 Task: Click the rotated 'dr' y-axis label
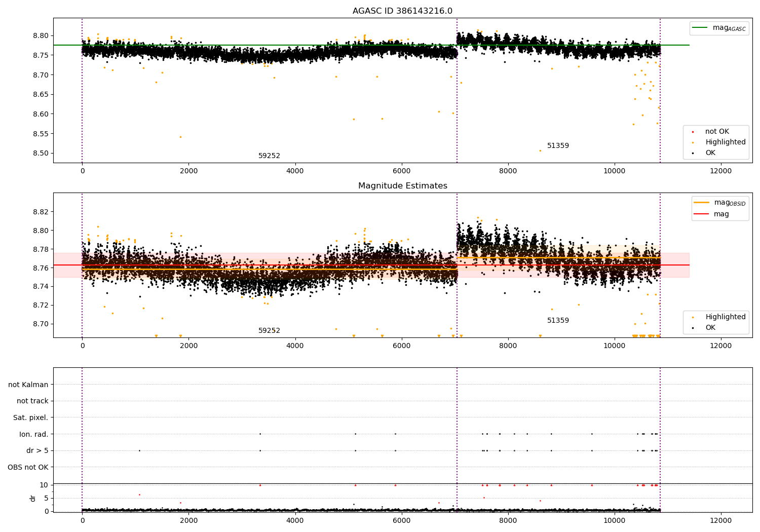pyautogui.click(x=33, y=498)
